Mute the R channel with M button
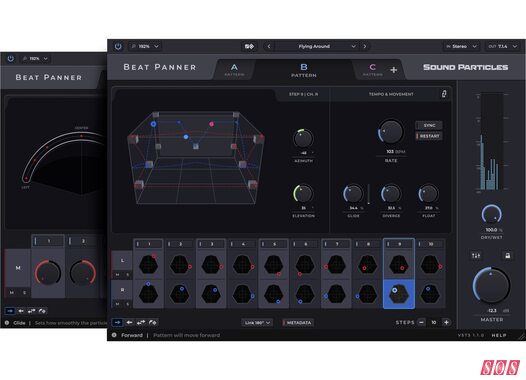Screen dimensions: 526x380 pyautogui.click(x=117, y=304)
